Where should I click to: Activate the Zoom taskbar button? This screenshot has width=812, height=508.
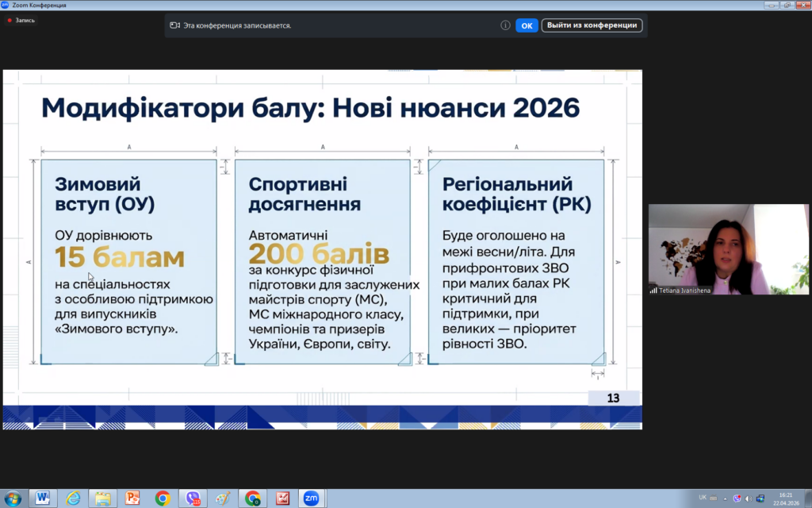310,498
